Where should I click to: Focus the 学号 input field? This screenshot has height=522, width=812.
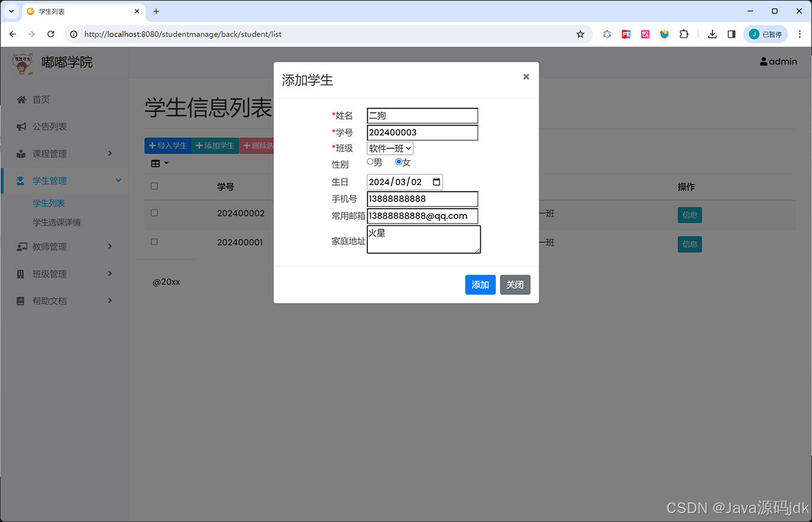(x=422, y=132)
